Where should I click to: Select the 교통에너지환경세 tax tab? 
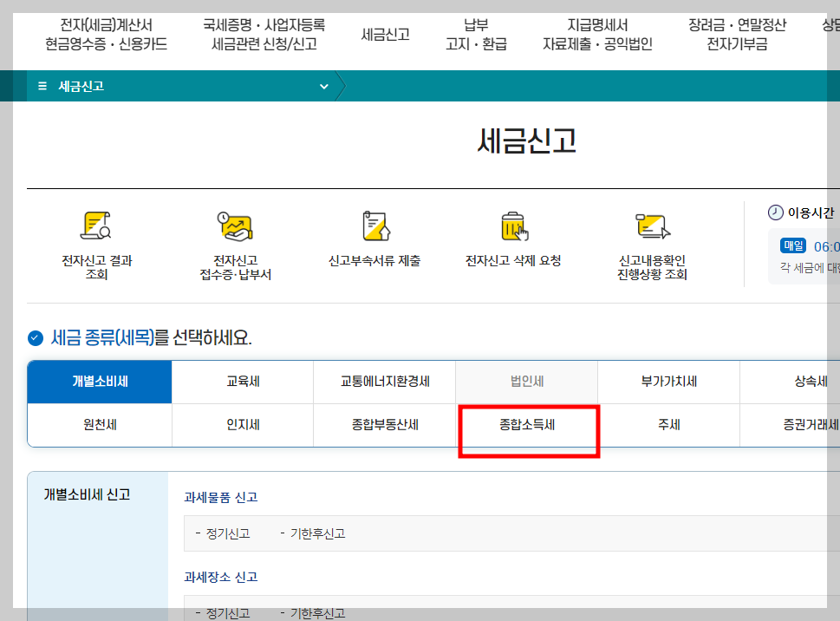click(385, 382)
